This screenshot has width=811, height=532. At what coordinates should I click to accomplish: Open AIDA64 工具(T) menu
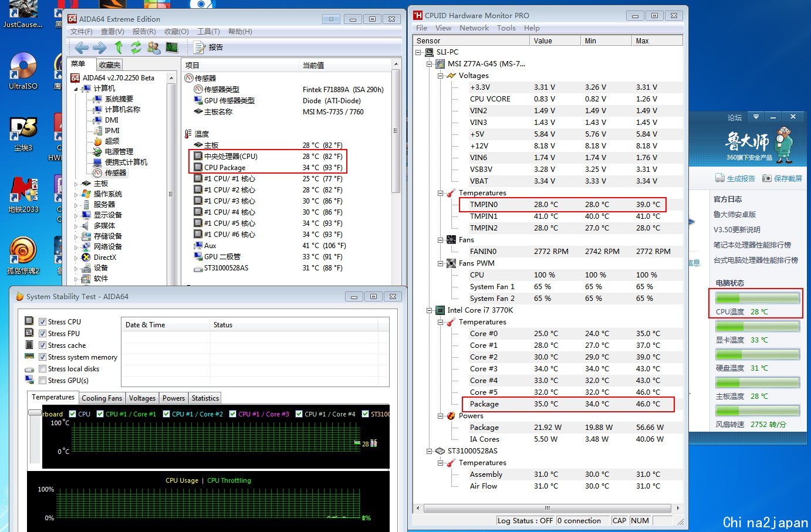(x=208, y=31)
